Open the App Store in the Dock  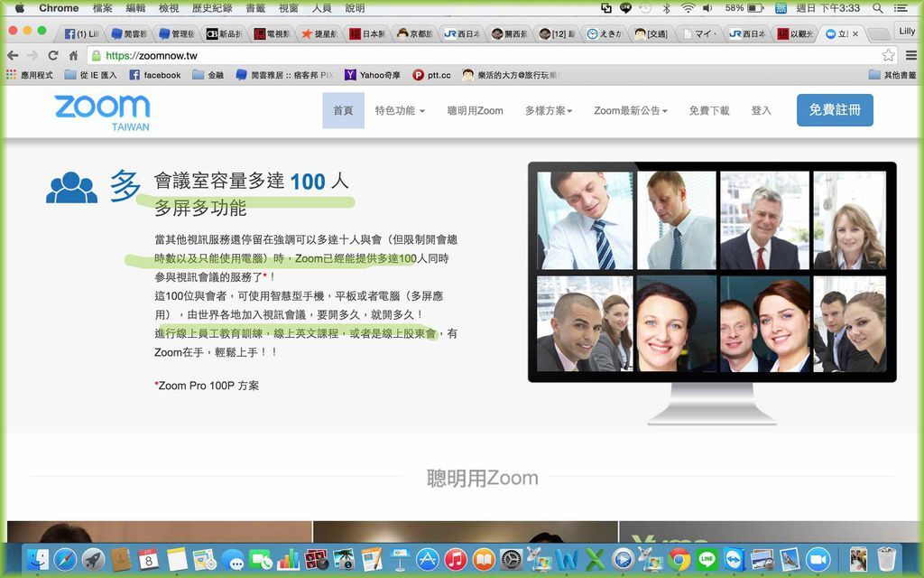point(428,558)
